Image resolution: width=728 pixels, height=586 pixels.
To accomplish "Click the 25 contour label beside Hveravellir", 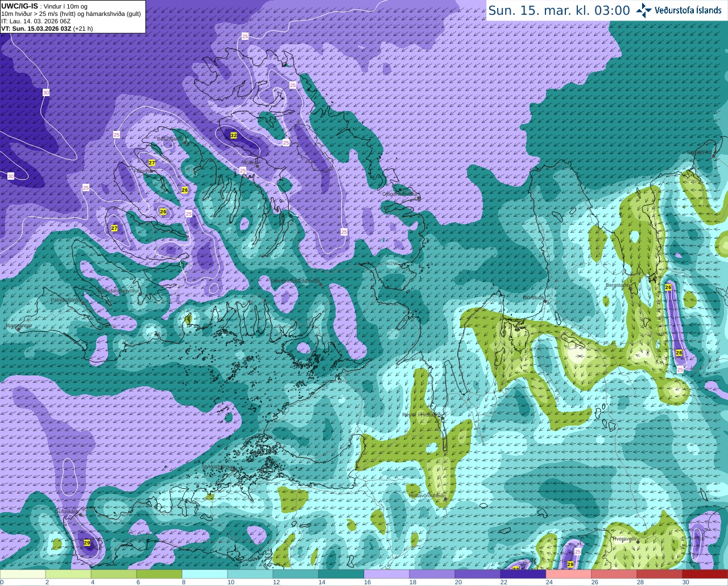I will (x=578, y=552).
